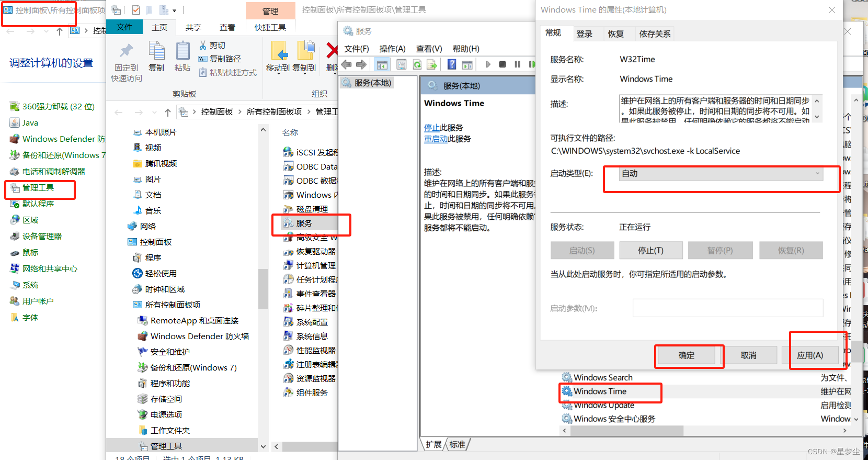Switch to 标准 tab at Services bottom
The image size is (868, 460).
(458, 445)
